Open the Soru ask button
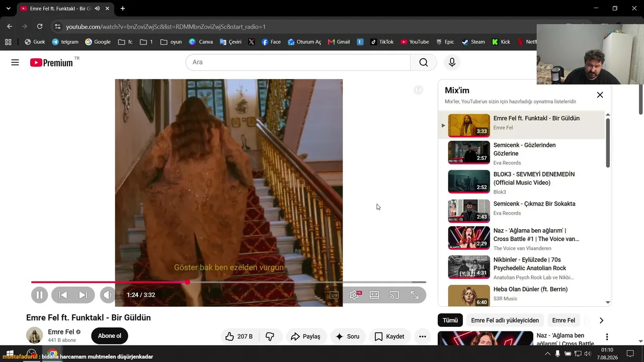The width and height of the screenshot is (644, 362). 348,336
